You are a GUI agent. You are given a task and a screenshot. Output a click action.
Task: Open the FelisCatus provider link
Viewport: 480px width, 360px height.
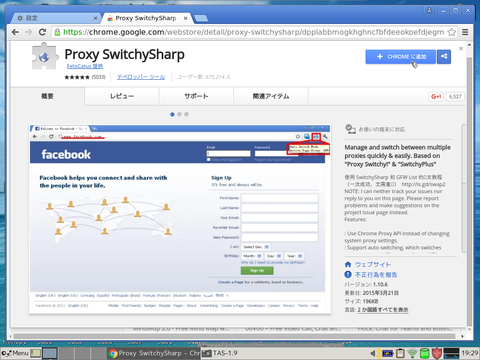pyautogui.click(x=85, y=66)
